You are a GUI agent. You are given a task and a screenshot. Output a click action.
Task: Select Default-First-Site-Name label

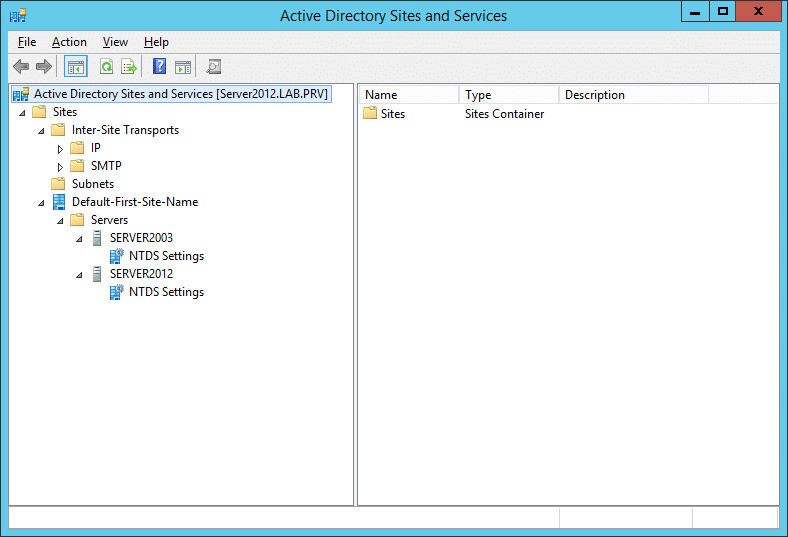coord(135,202)
